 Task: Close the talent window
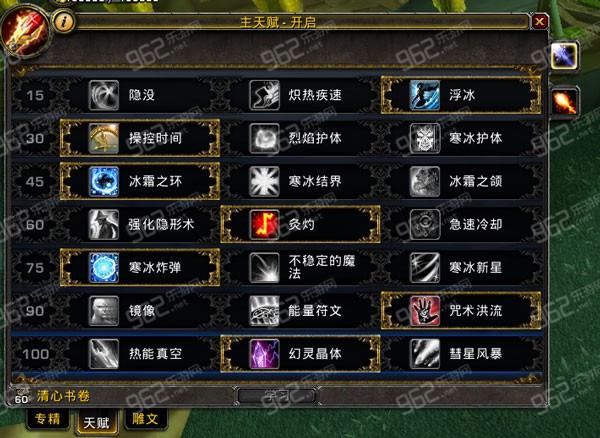(540, 21)
